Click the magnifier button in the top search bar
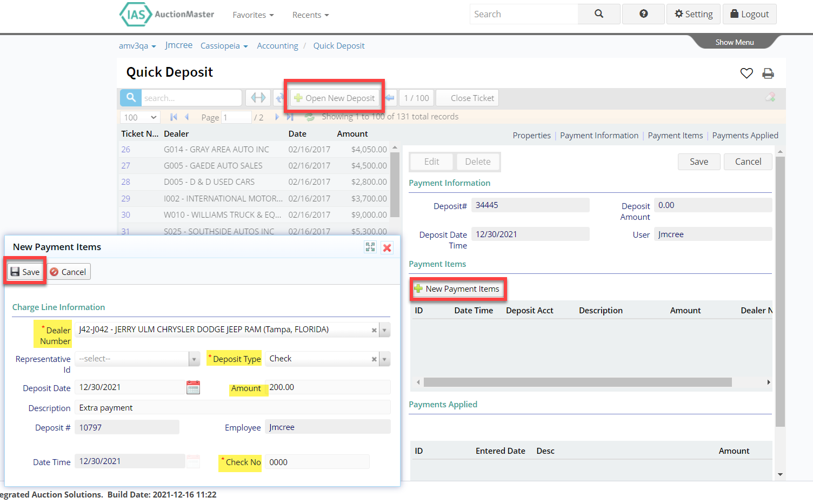This screenshot has height=504, width=813. [599, 14]
